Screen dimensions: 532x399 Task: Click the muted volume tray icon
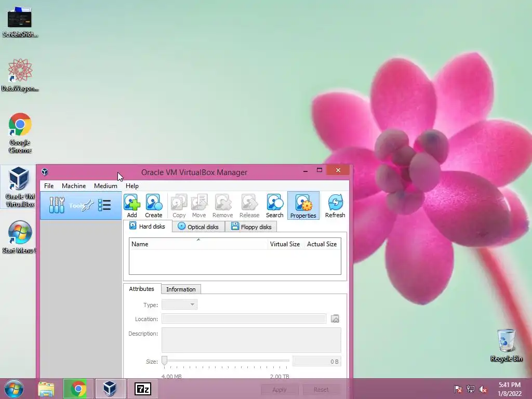pyautogui.click(x=483, y=389)
